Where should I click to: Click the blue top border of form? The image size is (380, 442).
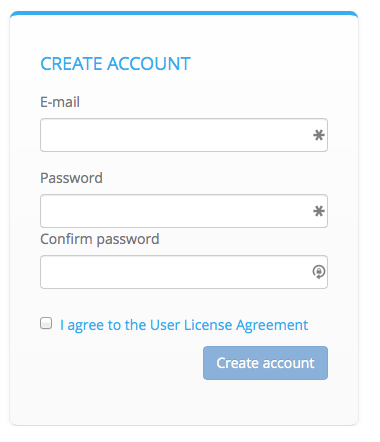[184, 13]
